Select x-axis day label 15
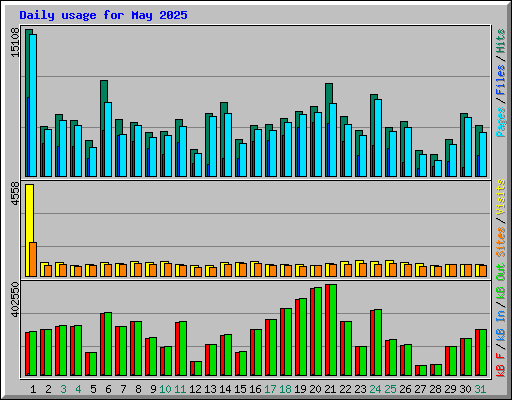Screen dimensions: 512x400 [x=240, y=389]
